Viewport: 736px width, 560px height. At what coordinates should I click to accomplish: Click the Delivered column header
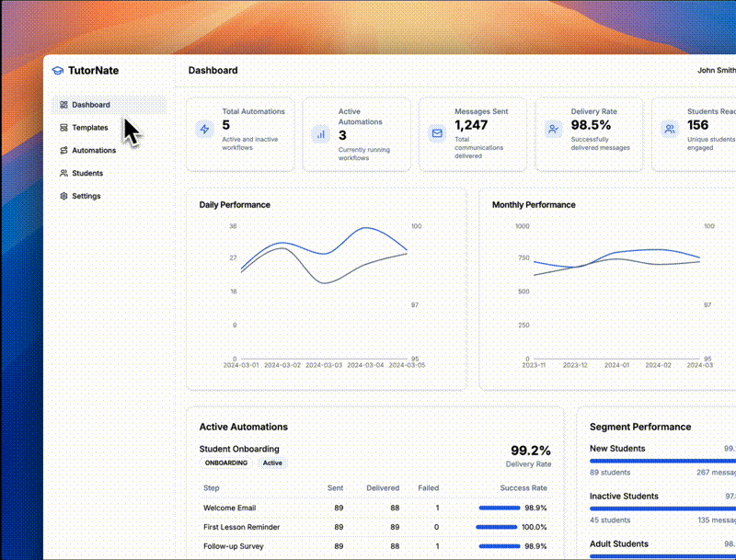tap(383, 488)
